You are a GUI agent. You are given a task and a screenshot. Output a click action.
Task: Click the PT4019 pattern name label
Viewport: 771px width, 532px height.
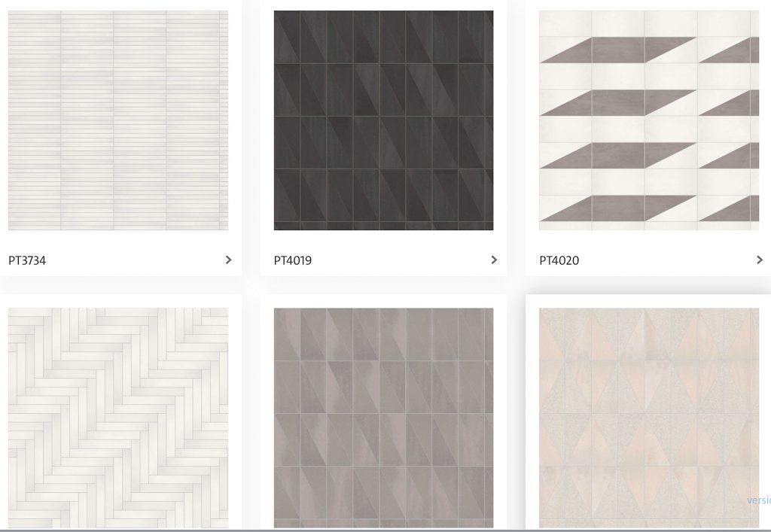293,260
